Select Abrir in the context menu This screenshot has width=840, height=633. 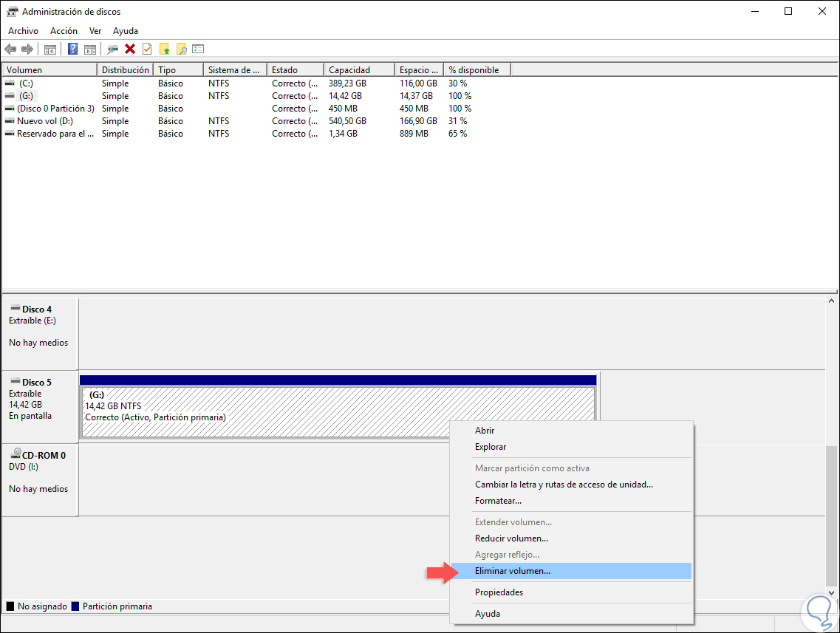(x=571, y=431)
